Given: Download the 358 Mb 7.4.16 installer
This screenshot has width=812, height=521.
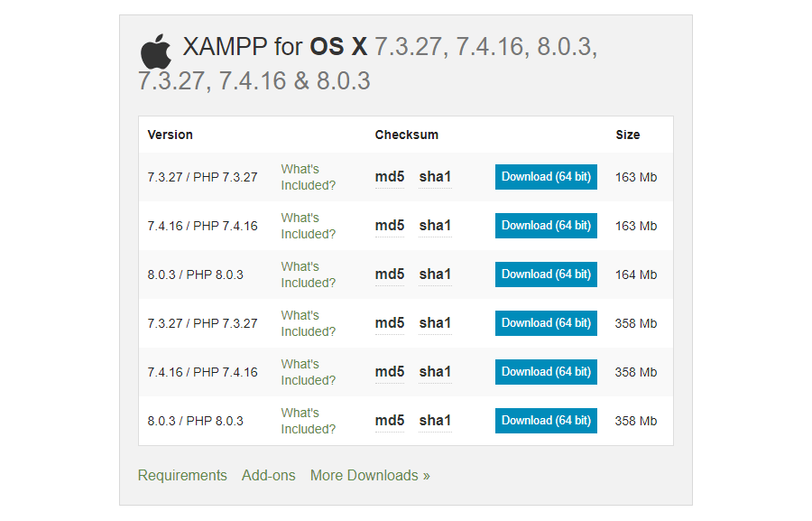Looking at the screenshot, I should 545,371.
